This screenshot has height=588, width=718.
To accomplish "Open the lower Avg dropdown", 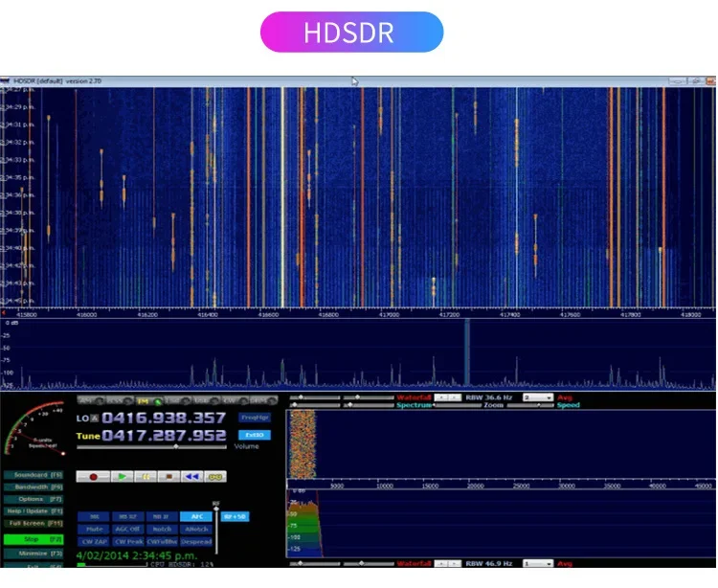I will 537,563.
